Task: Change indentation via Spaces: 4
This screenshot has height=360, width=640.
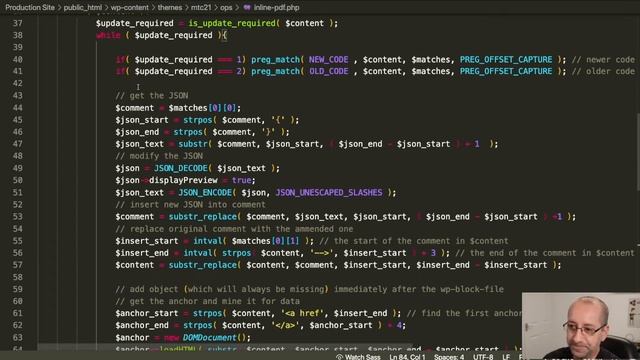Action: 449,357
